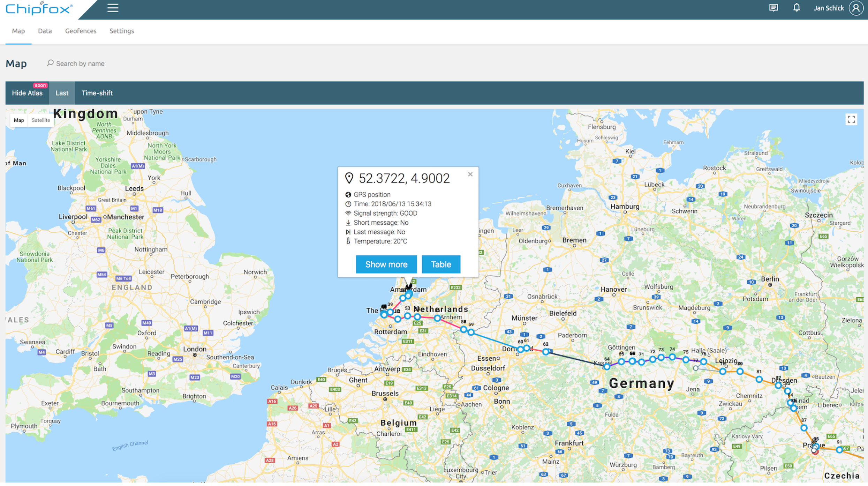Click track point 53 near Netherlands
The width and height of the screenshot is (868, 486).
(407, 316)
